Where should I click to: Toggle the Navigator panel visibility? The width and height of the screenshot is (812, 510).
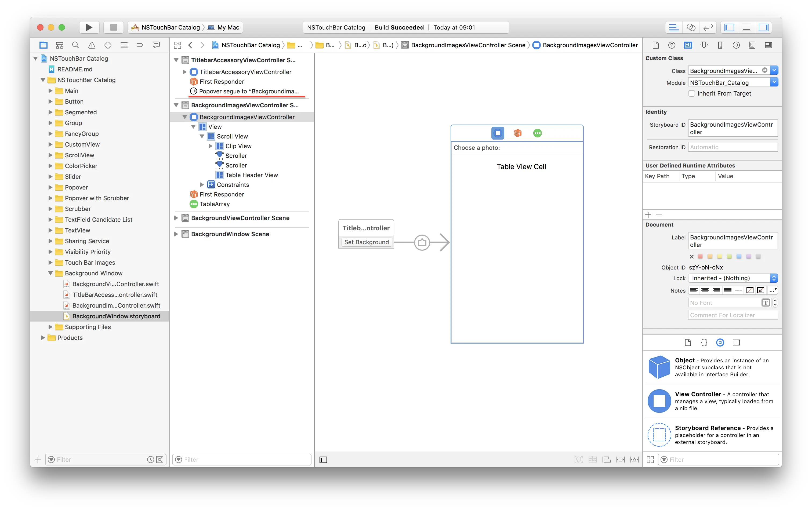729,27
